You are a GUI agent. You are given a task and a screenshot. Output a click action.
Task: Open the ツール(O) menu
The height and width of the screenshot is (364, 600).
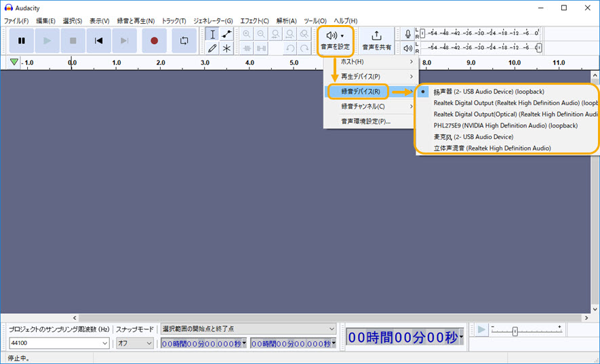315,20
